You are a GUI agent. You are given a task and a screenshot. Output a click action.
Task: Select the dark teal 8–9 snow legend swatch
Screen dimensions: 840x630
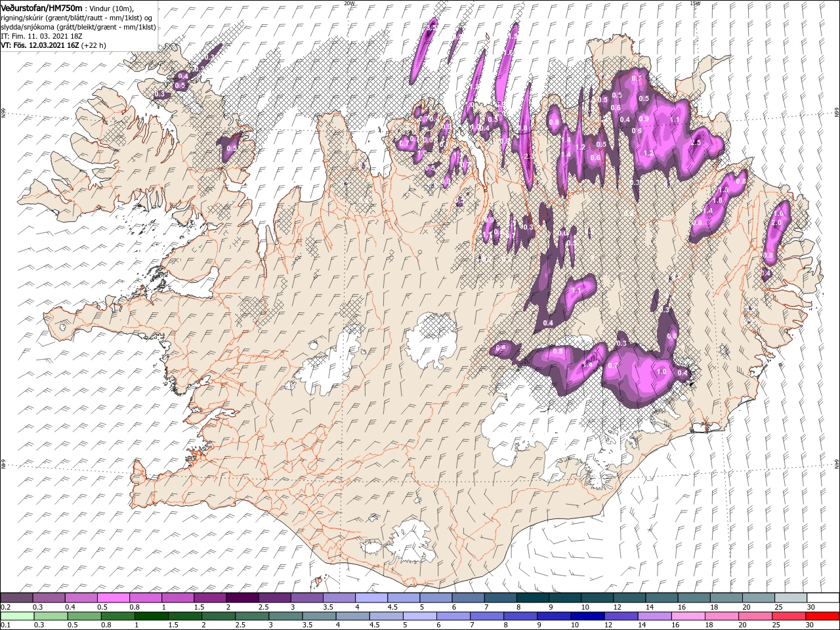pyautogui.click(x=533, y=597)
